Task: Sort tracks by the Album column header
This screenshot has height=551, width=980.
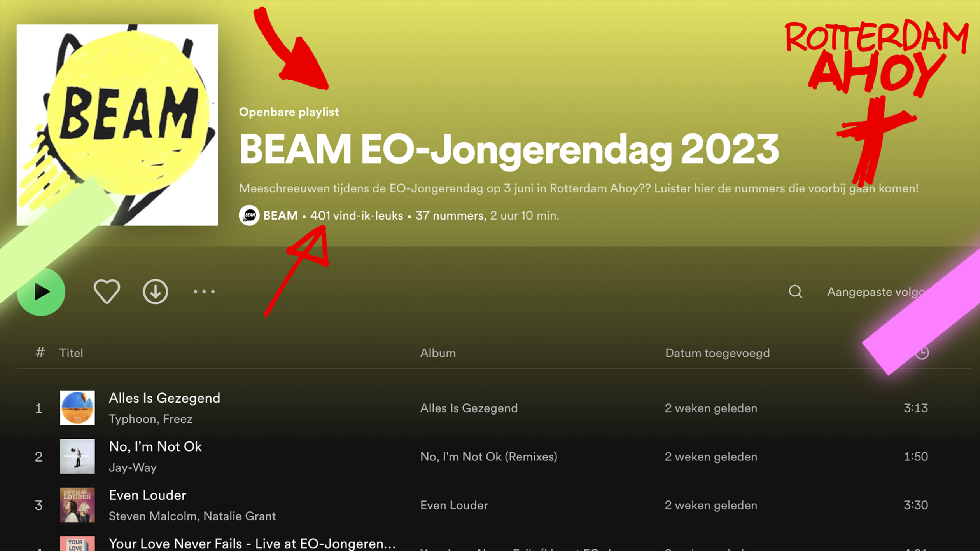Action: [x=438, y=353]
